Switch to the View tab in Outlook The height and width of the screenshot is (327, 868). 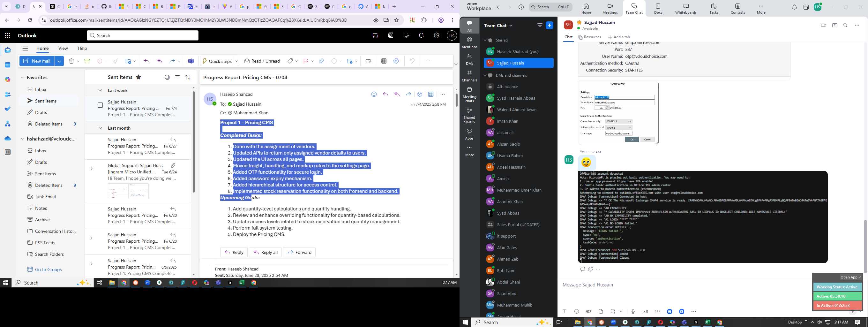tap(63, 48)
